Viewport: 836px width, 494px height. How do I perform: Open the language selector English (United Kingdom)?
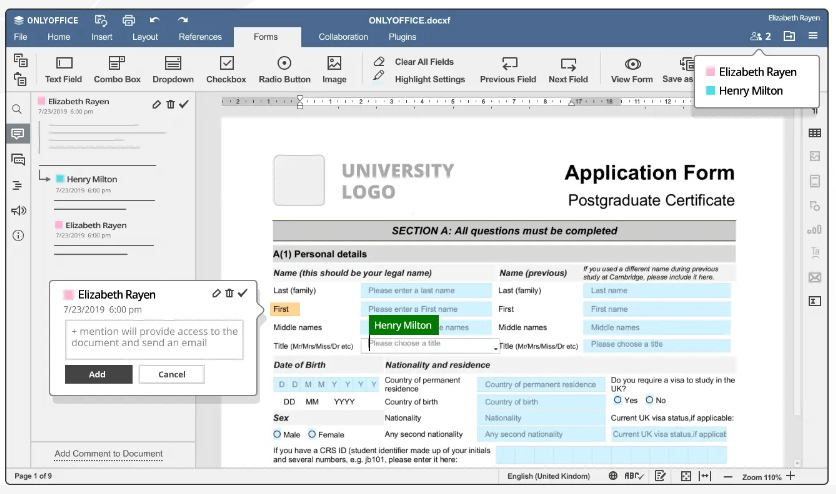coord(548,477)
